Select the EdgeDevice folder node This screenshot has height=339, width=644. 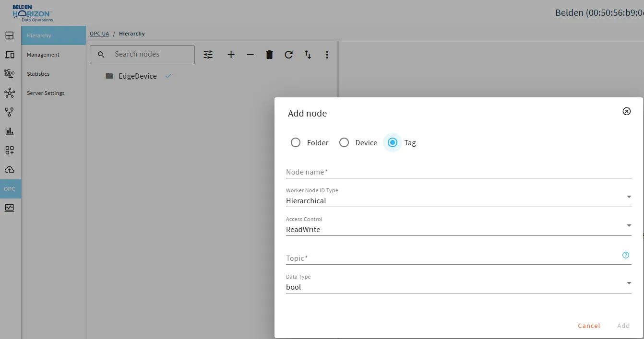138,76
